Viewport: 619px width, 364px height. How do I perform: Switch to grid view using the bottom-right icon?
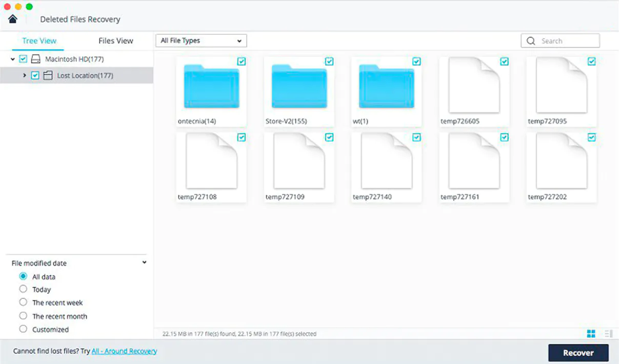591,333
